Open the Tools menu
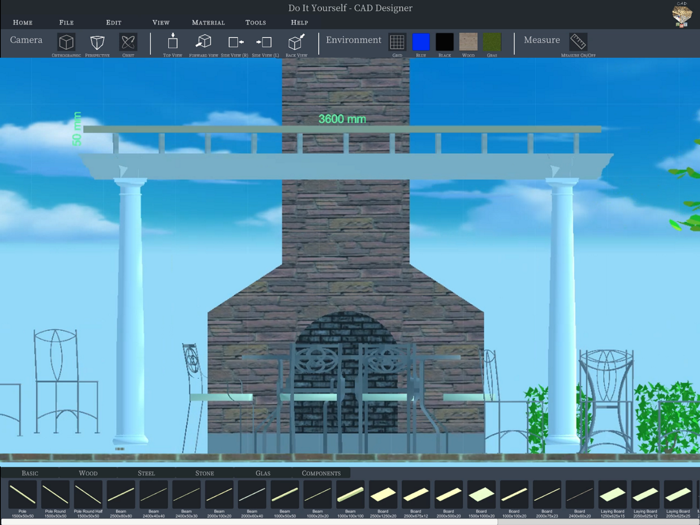Viewport: 700px width, 525px height. point(255,22)
